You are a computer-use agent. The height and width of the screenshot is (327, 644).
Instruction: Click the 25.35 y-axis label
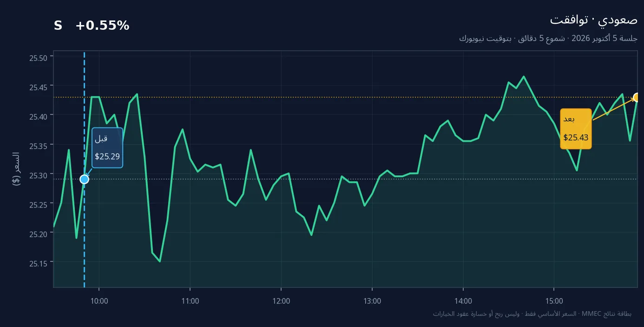[x=39, y=146]
